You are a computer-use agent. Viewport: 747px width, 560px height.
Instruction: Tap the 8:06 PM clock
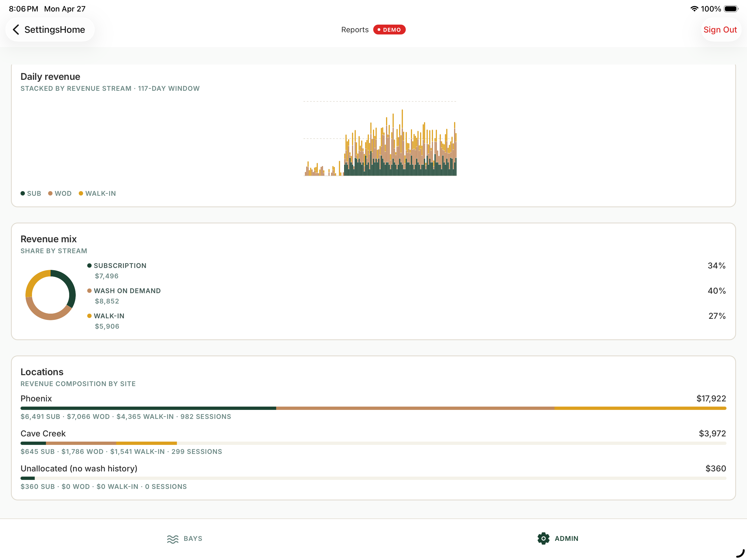[23, 9]
